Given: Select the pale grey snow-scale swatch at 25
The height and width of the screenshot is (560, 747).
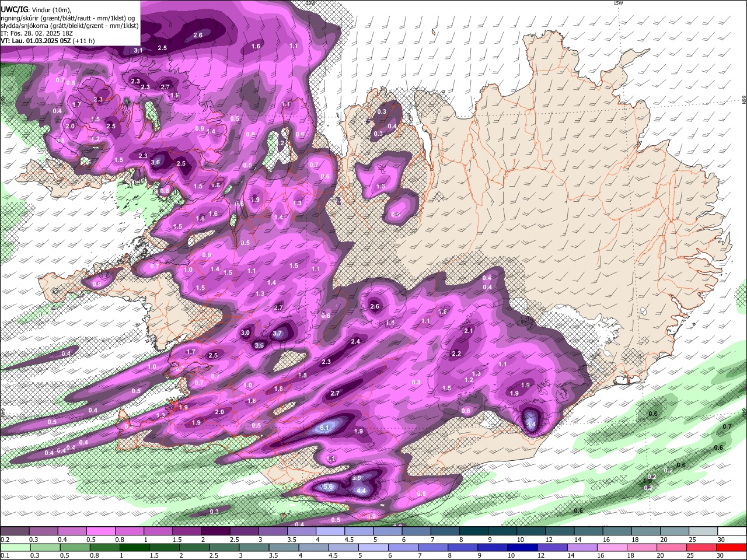Looking at the screenshot, I should (704, 531).
